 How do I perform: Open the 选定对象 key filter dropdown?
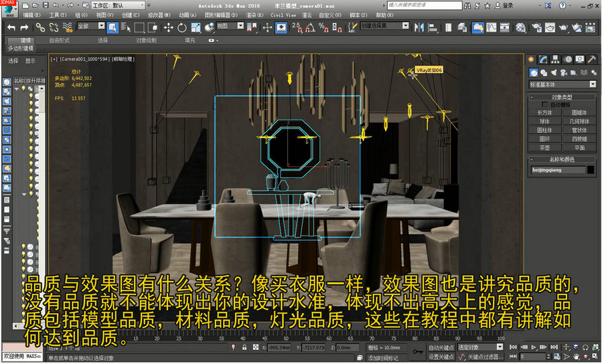pos(480,347)
